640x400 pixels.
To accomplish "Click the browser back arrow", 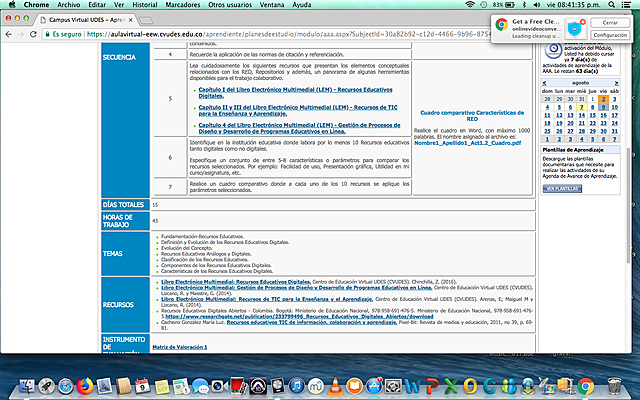I will [8, 34].
